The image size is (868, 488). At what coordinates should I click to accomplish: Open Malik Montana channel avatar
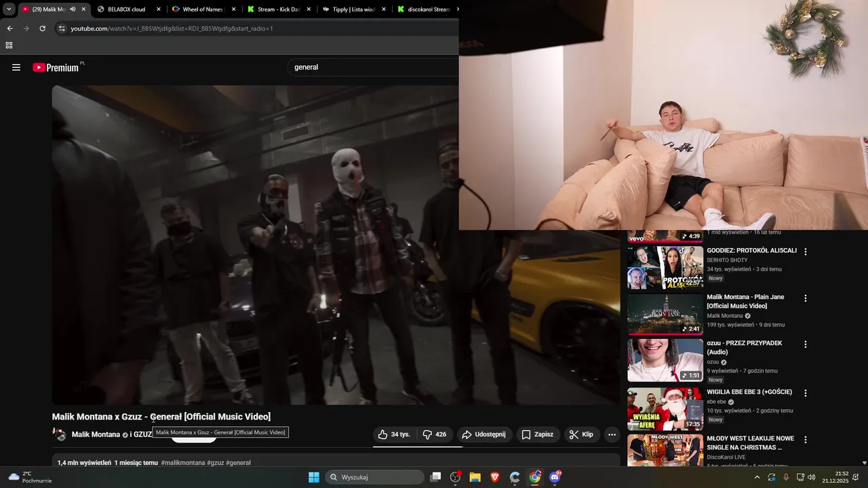coord(60,434)
